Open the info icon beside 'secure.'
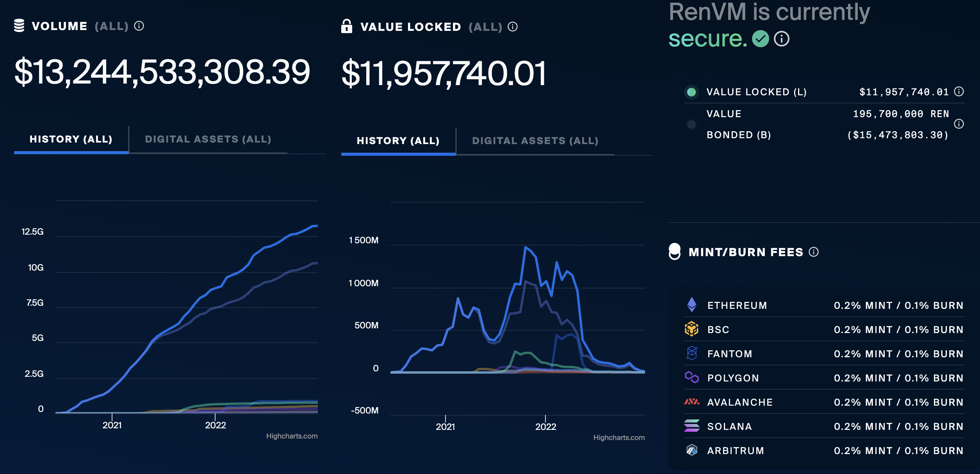Viewport: 980px width, 474px height. tap(781, 39)
